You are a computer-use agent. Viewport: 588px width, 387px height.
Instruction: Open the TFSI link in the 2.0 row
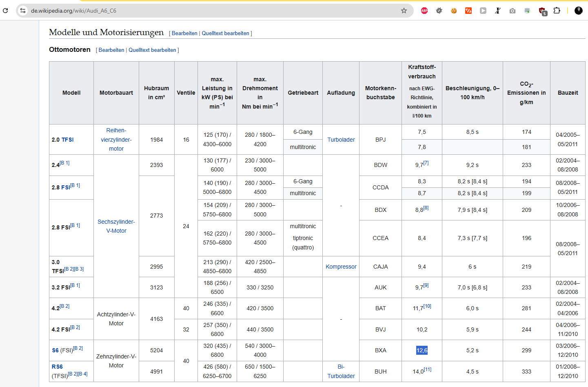pyautogui.click(x=68, y=140)
